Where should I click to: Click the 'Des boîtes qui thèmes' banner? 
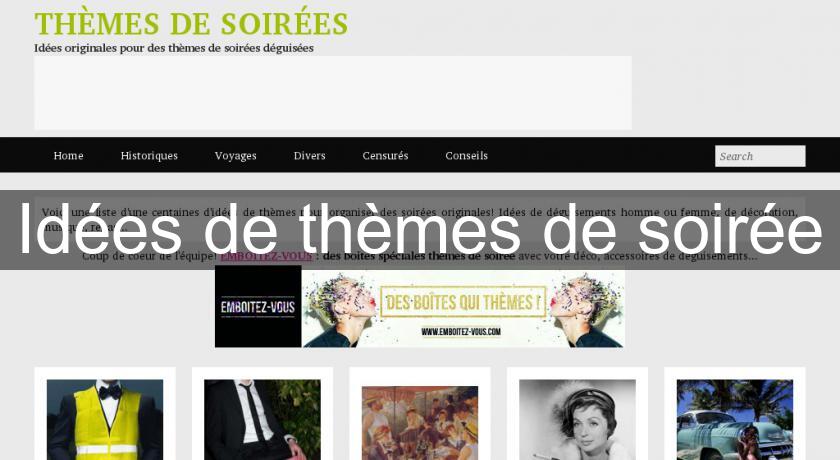463,303
